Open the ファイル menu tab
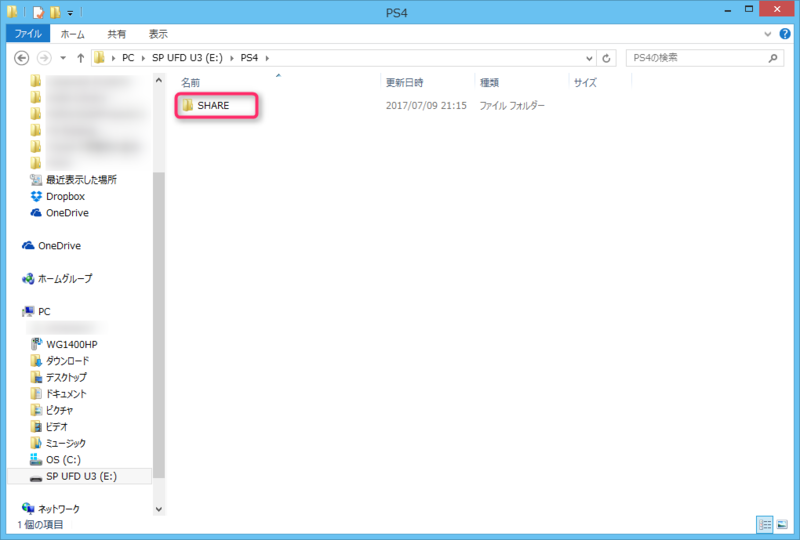The image size is (800, 540). point(28,34)
